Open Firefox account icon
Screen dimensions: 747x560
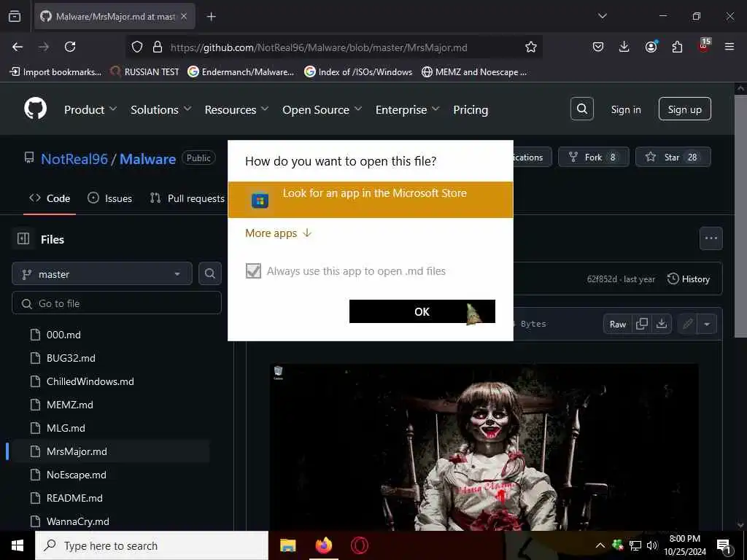click(x=651, y=47)
